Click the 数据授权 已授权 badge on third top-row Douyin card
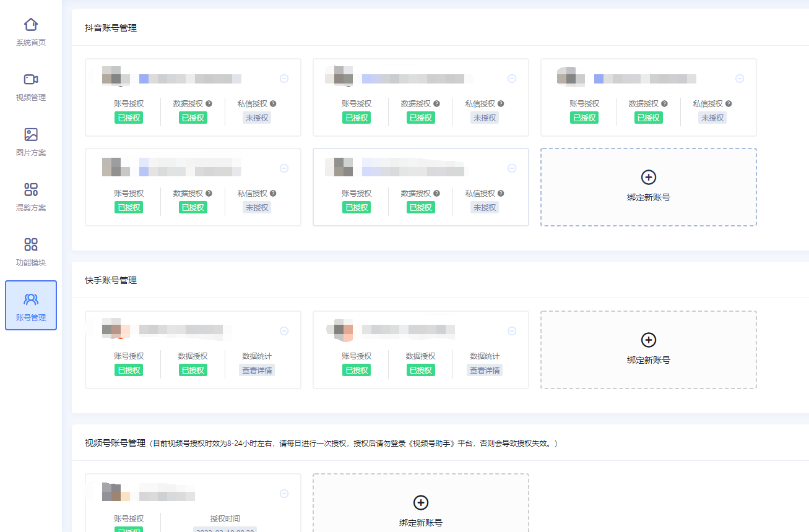The image size is (809, 532). 648,118
